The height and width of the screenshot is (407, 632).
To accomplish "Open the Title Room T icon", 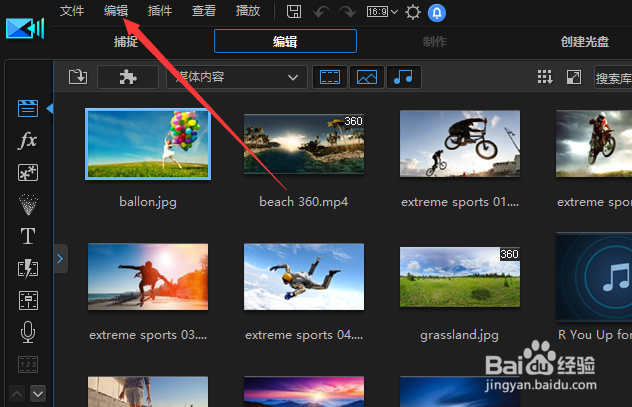I will (x=28, y=236).
